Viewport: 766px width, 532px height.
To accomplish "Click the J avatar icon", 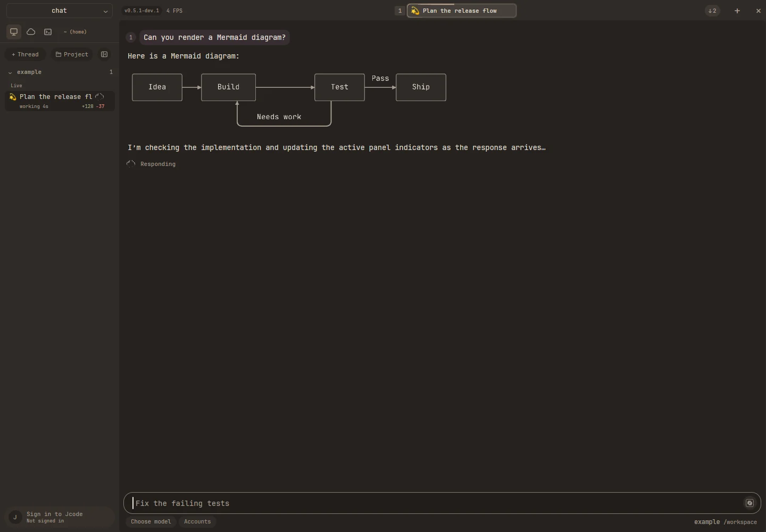I will click(15, 517).
